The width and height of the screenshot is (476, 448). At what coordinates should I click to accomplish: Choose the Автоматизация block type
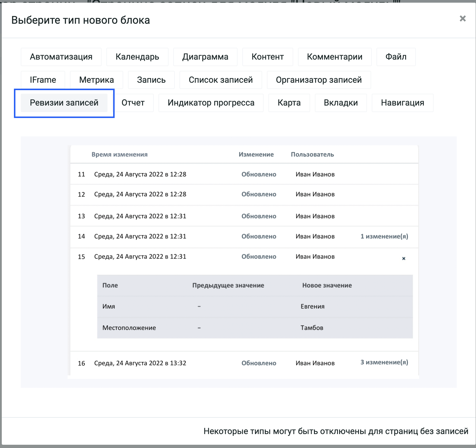pos(61,57)
